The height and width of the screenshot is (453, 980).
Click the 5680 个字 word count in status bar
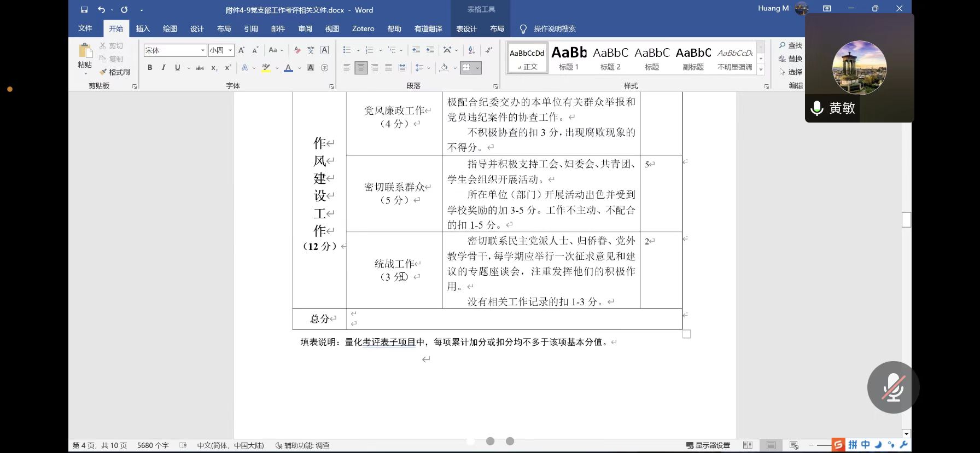point(153,445)
